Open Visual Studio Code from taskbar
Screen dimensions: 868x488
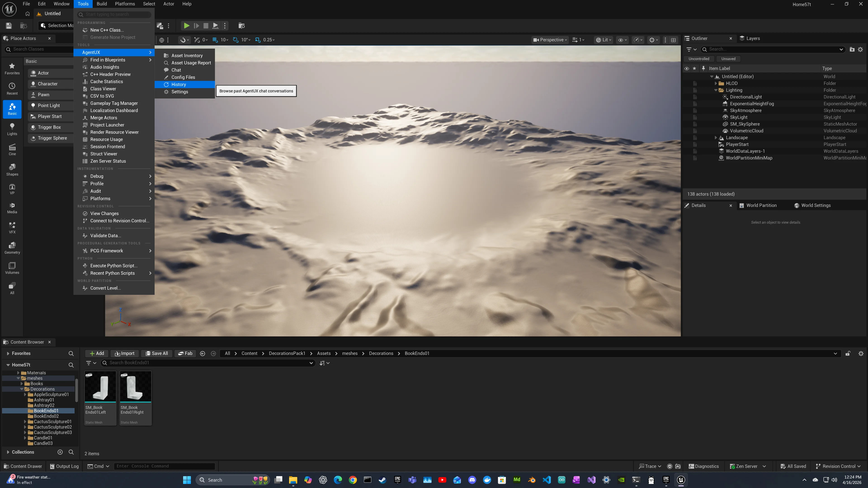coord(547,480)
